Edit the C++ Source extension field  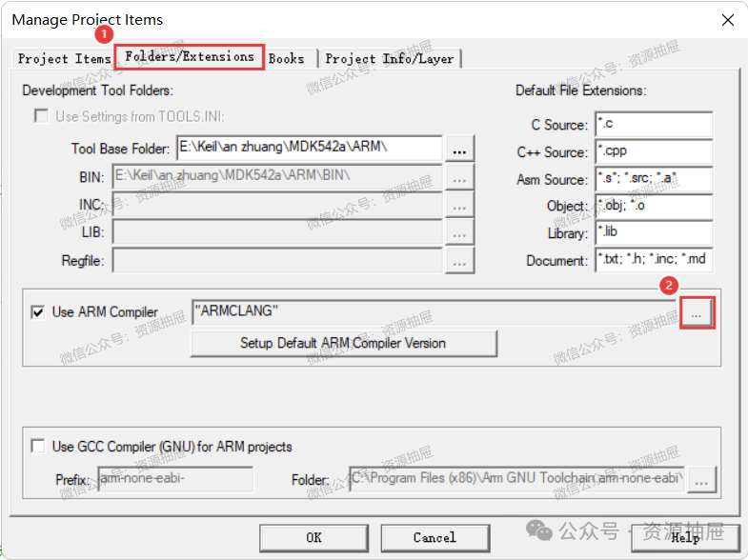pos(654,151)
